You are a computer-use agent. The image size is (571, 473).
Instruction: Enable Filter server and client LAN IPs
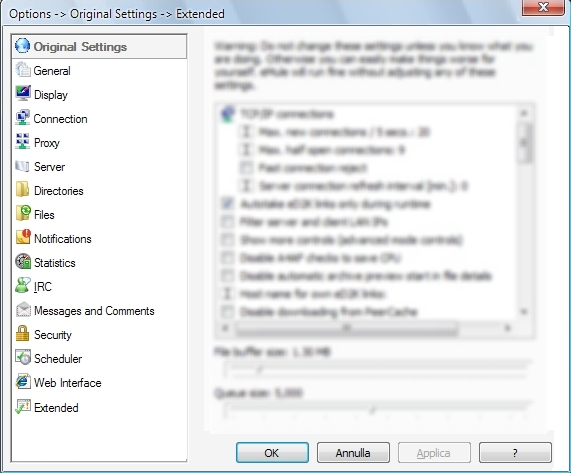pyautogui.click(x=228, y=222)
